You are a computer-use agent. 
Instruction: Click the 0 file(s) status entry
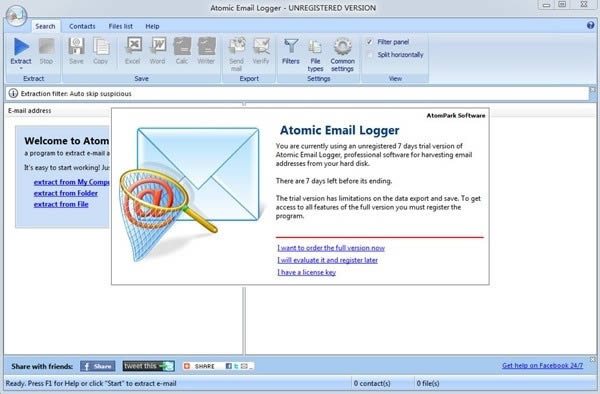pos(428,383)
